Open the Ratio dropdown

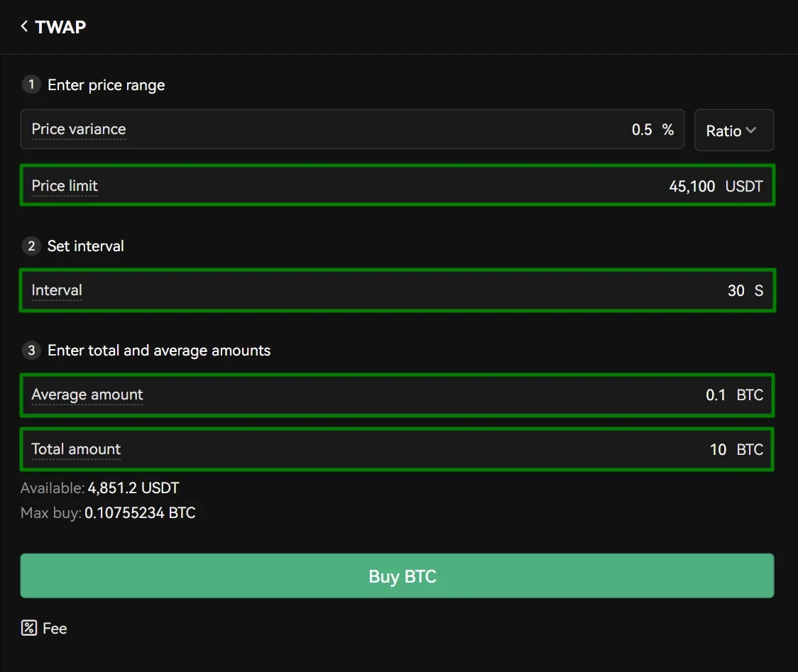734,131
